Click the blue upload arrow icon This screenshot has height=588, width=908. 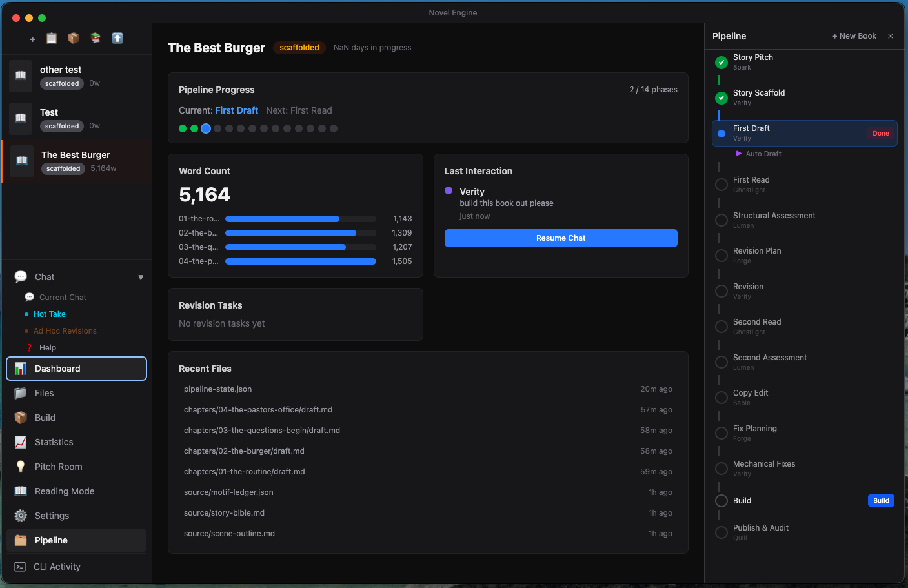coord(117,38)
